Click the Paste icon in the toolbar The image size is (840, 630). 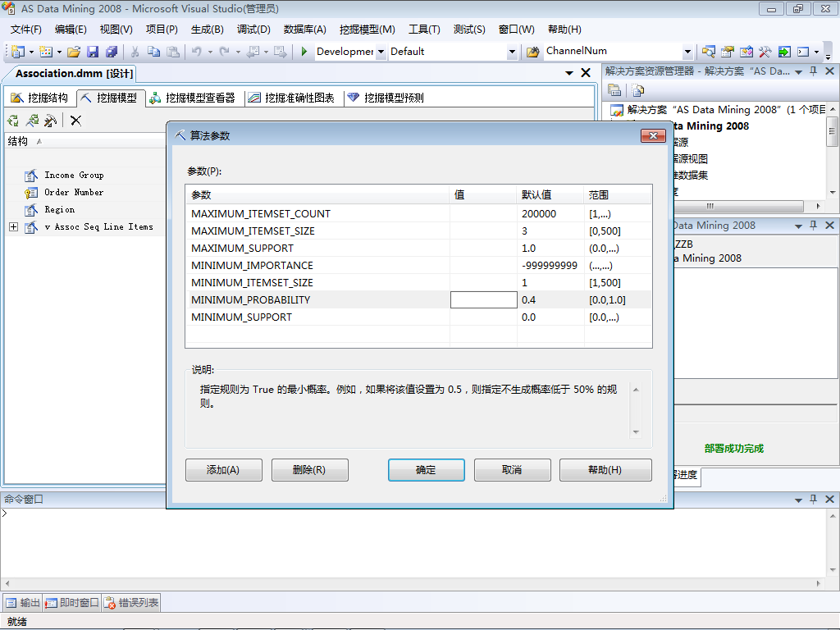pyautogui.click(x=172, y=52)
